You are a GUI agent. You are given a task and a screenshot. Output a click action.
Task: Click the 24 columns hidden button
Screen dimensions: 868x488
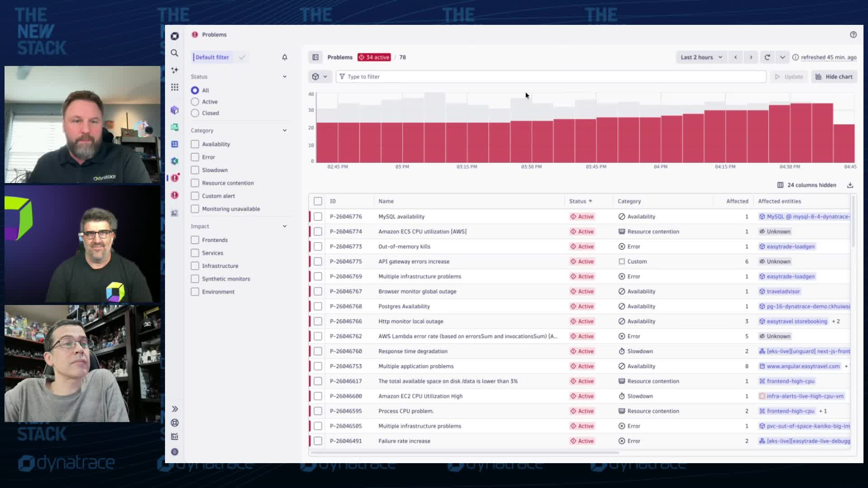[807, 185]
